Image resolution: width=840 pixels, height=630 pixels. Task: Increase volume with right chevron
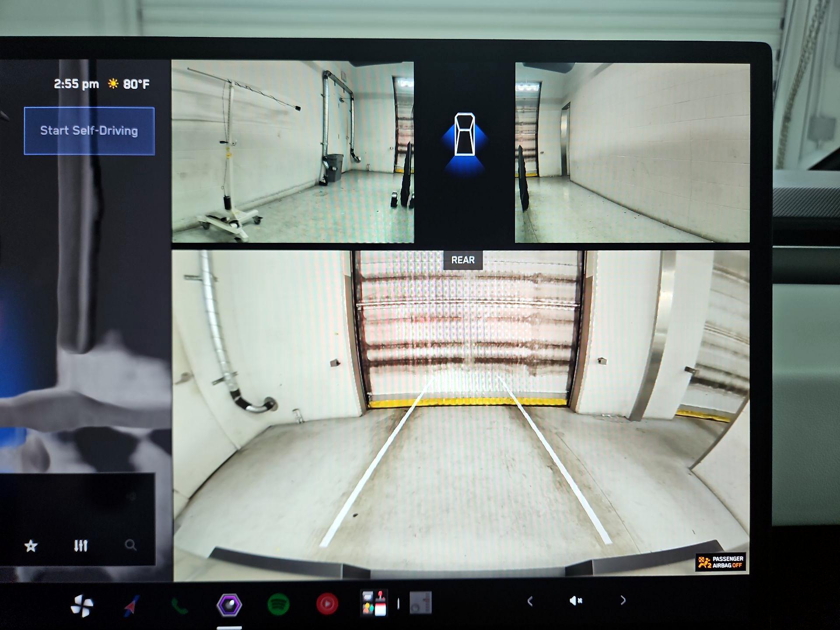tap(623, 601)
